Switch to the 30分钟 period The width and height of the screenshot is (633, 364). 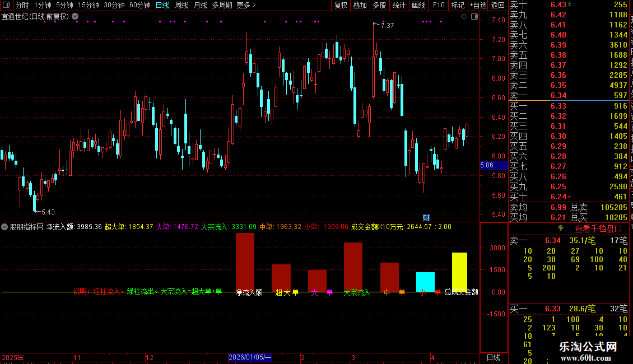click(114, 5)
